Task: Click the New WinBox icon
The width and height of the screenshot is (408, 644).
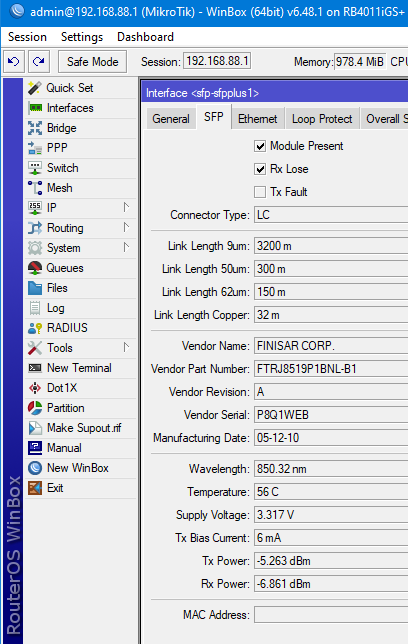Action: tap(35, 468)
